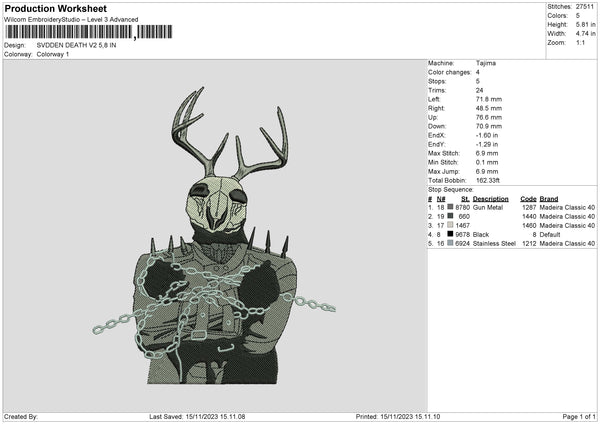Image resolution: width=600 pixels, height=424 pixels.
Task: Click the Max Jump value 6.9 mm
Action: 487,171
